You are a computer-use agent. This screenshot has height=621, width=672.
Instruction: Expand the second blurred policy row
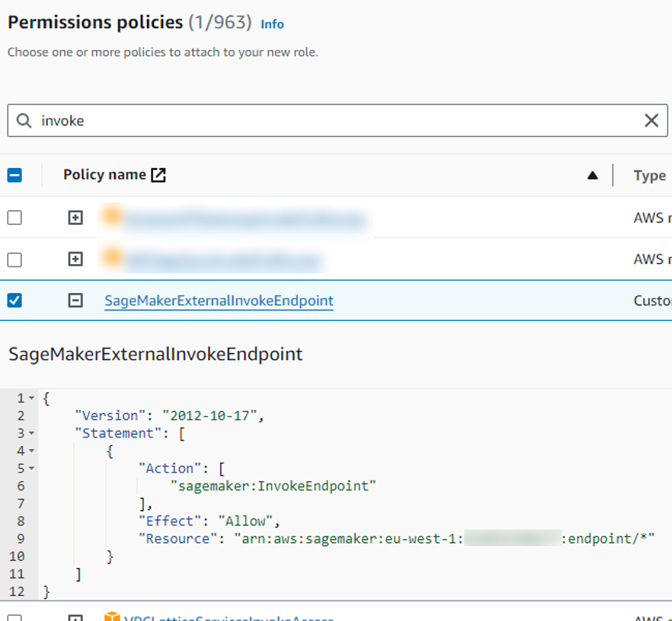[x=76, y=259]
